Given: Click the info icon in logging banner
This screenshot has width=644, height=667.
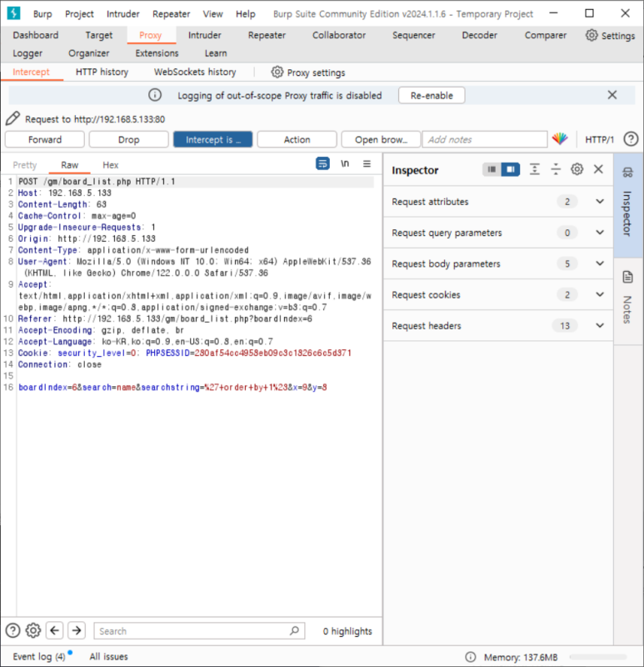Looking at the screenshot, I should [x=155, y=95].
